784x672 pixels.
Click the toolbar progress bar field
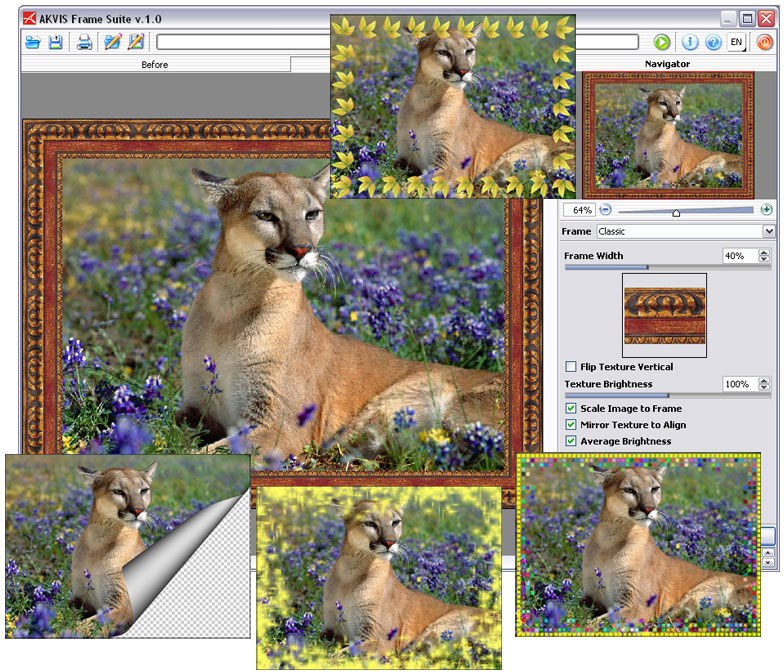click(397, 42)
